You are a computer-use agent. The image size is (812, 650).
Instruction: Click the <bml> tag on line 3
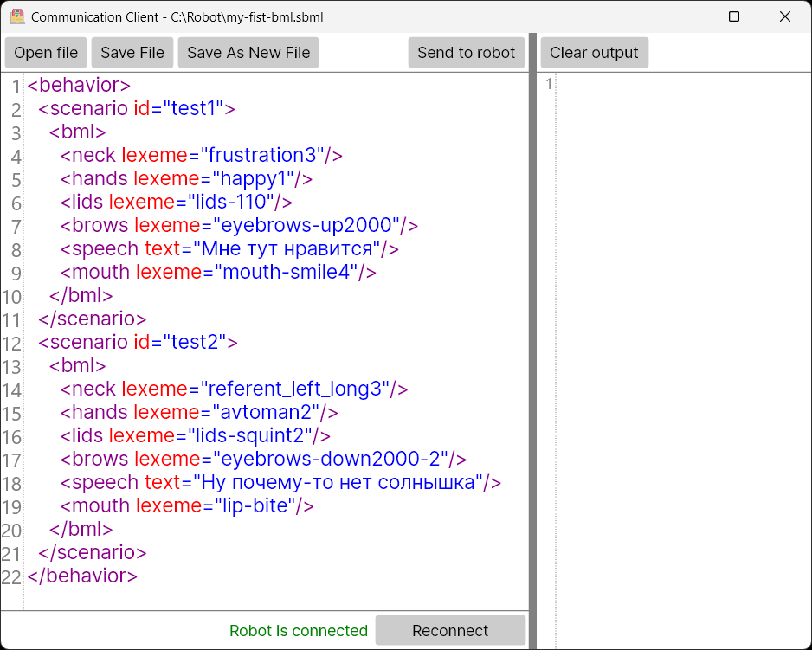click(x=78, y=132)
